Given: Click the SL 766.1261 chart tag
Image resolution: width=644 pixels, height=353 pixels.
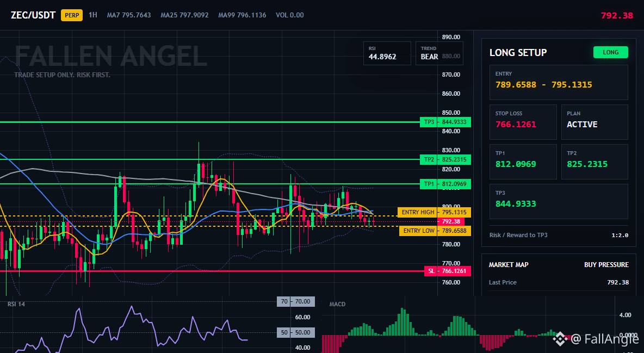Looking at the screenshot, I should tap(447, 271).
